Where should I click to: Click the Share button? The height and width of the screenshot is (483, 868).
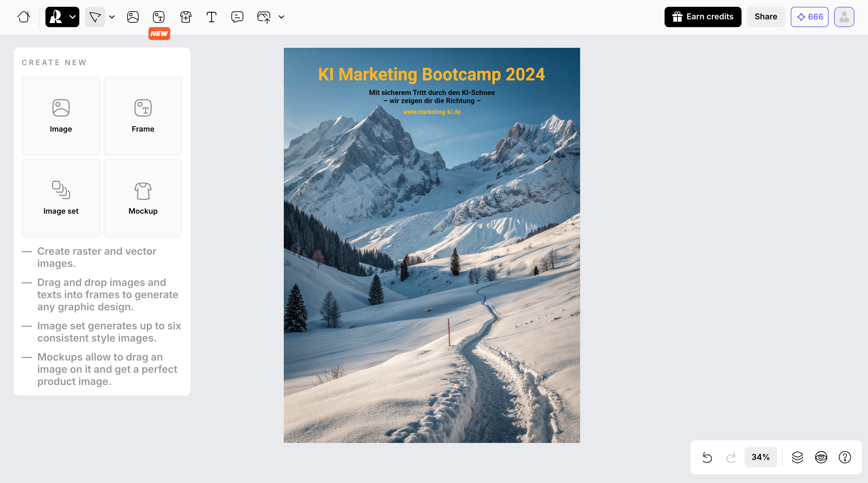pos(766,17)
